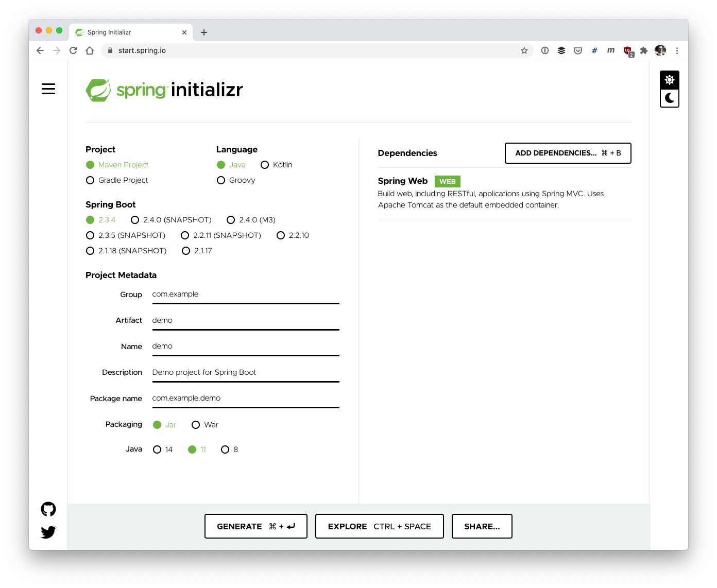The width and height of the screenshot is (717, 588).
Task: Open the hamburger side menu
Action: click(x=48, y=89)
